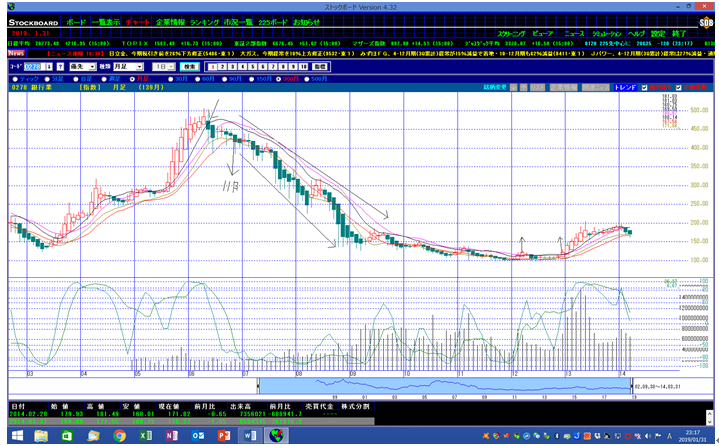Select preset button 10
This screenshot has height=446, width=719.
click(x=304, y=66)
